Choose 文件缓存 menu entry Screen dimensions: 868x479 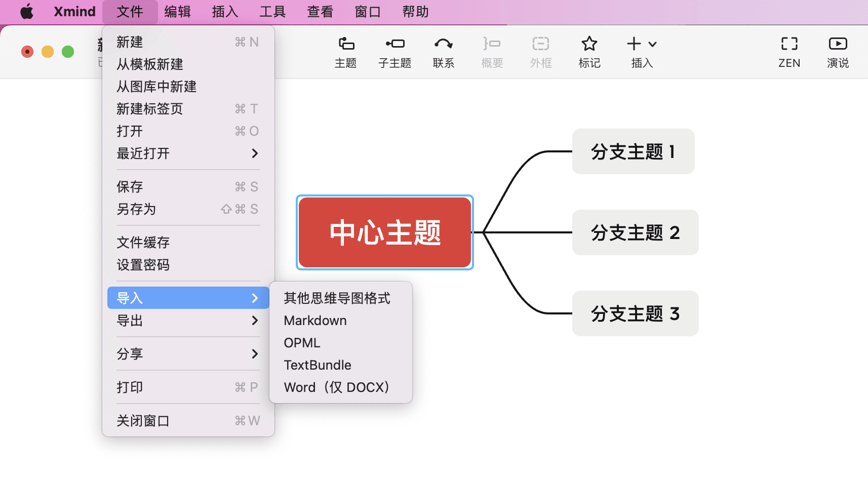pos(188,243)
